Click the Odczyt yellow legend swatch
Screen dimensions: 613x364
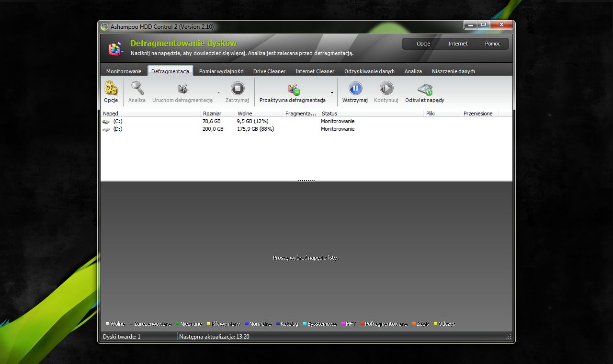click(436, 324)
